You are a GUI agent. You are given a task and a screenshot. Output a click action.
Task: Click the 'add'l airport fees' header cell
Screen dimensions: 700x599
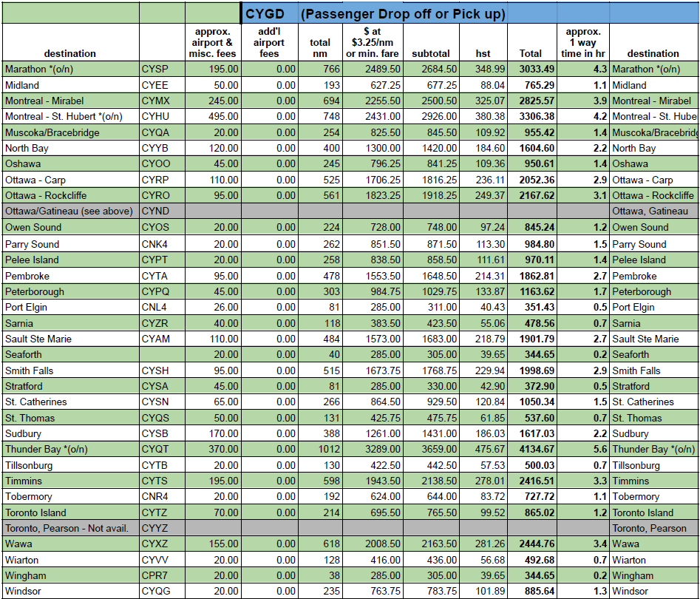coord(270,43)
